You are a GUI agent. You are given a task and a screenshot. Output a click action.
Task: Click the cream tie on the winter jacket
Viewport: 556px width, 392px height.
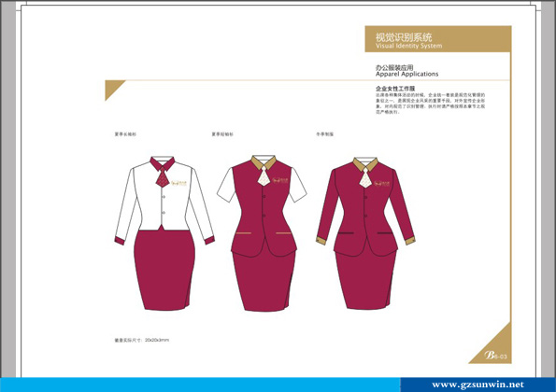tap(365, 177)
